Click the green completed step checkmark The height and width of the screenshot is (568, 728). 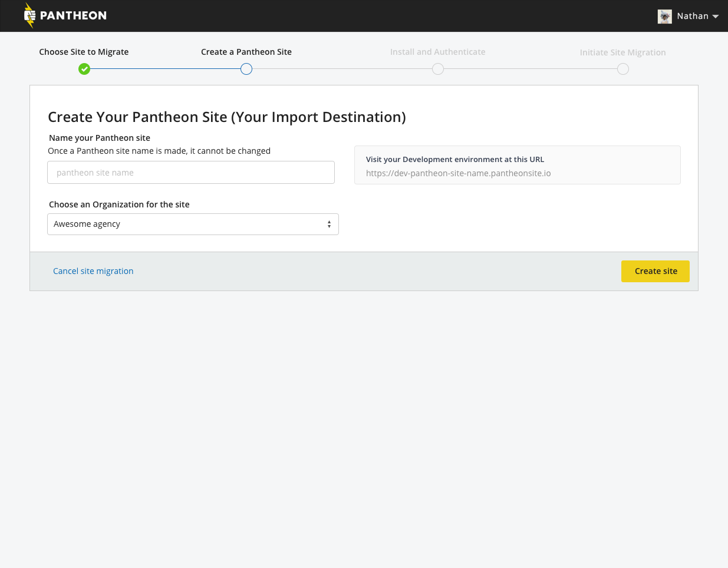tap(84, 69)
